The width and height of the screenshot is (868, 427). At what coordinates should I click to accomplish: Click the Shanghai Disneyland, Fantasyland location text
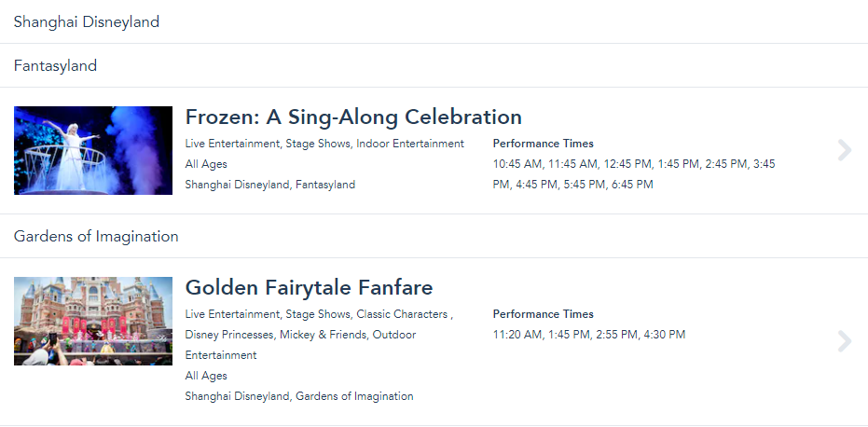point(269,185)
